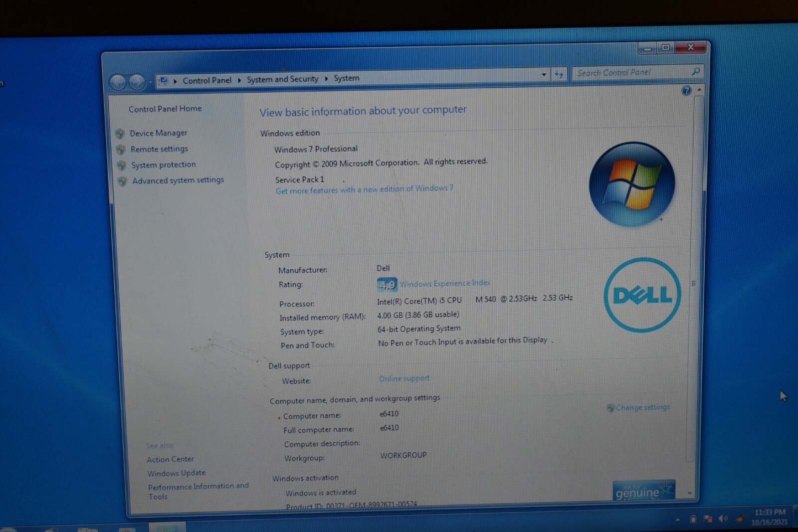The height and width of the screenshot is (532, 798).
Task: Follow Get more features with new edition link
Action: [x=365, y=189]
